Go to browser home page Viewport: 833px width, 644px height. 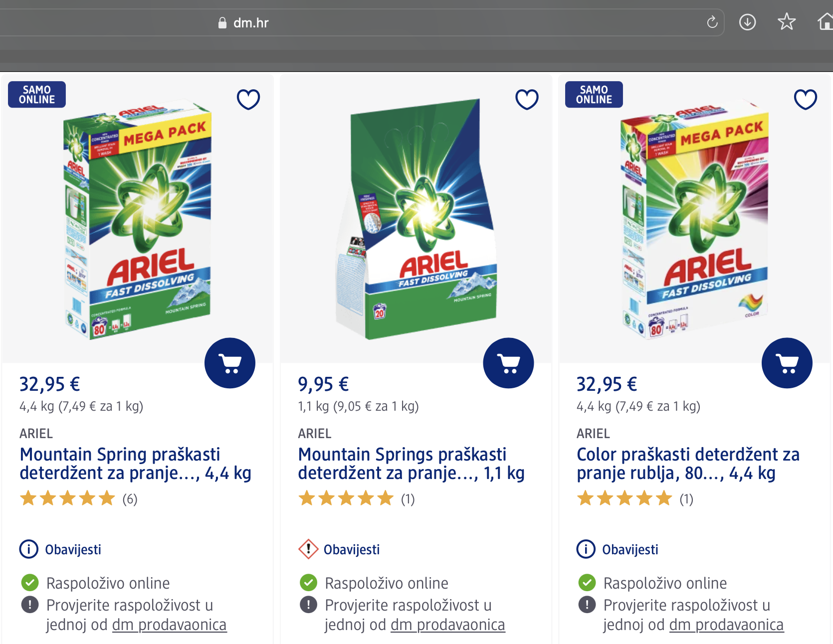[826, 21]
